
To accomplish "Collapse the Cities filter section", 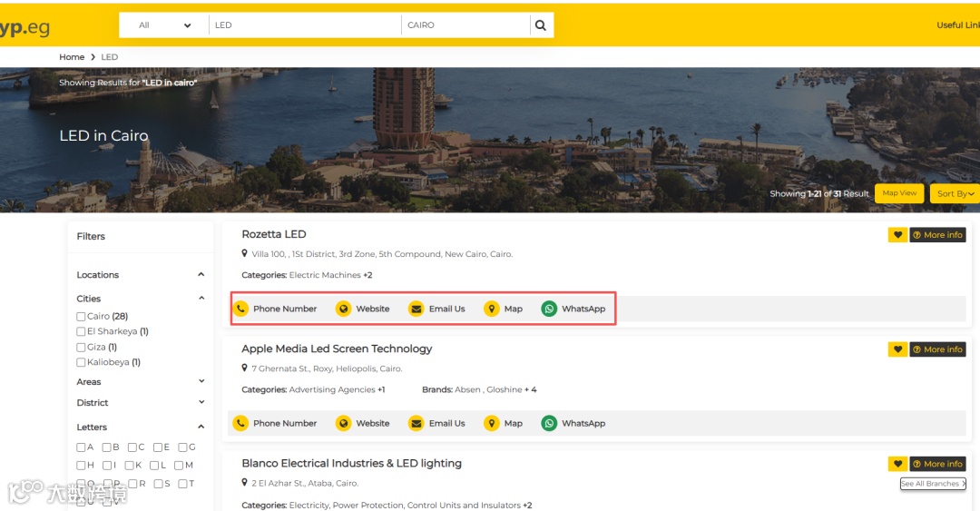I will point(201,299).
